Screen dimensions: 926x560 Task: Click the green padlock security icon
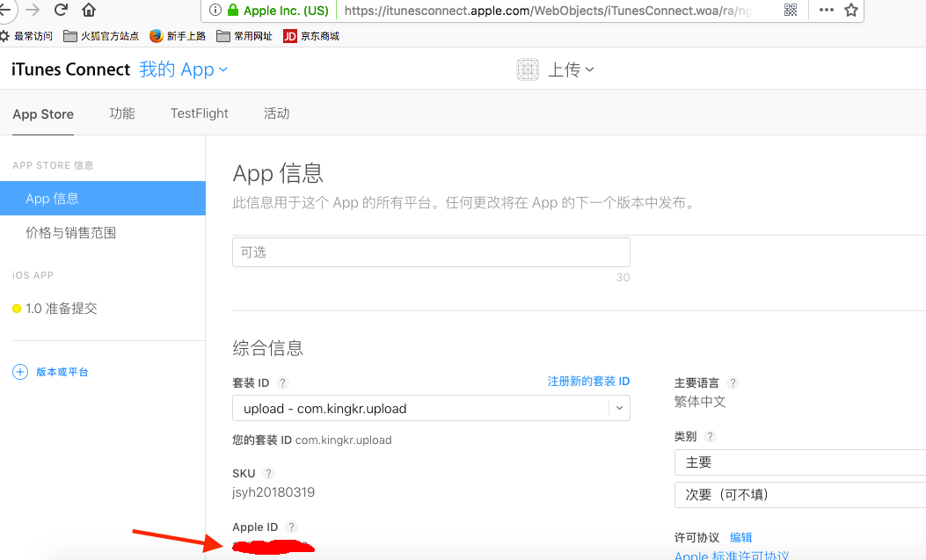[x=233, y=10]
